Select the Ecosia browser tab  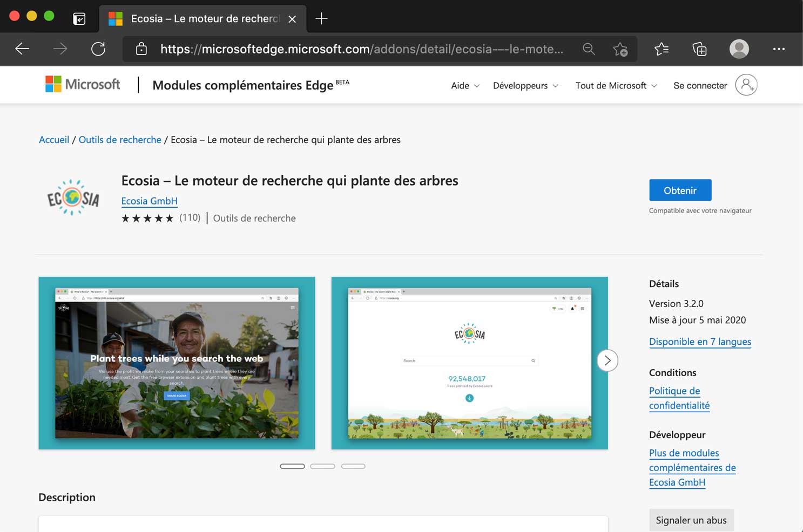pos(203,19)
